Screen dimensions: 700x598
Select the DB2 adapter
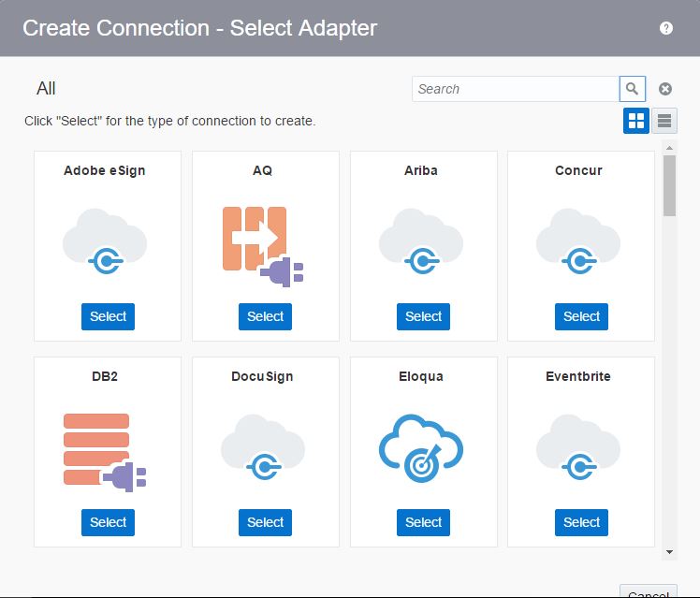point(108,522)
